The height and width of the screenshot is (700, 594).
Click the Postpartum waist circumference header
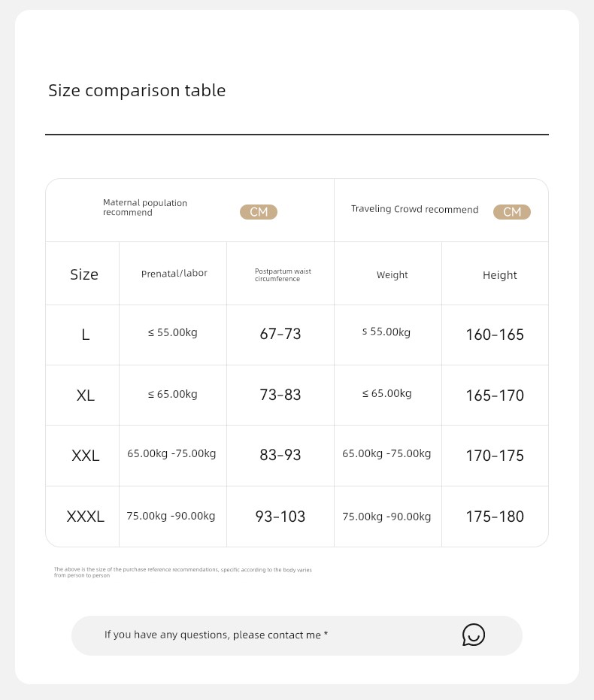pos(283,275)
